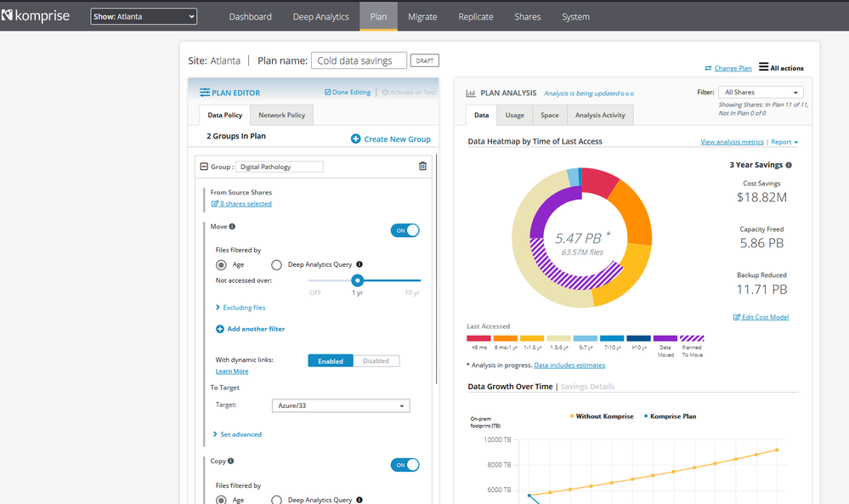Open the Report dropdown menu
The height and width of the screenshot is (504, 849).
pos(784,142)
